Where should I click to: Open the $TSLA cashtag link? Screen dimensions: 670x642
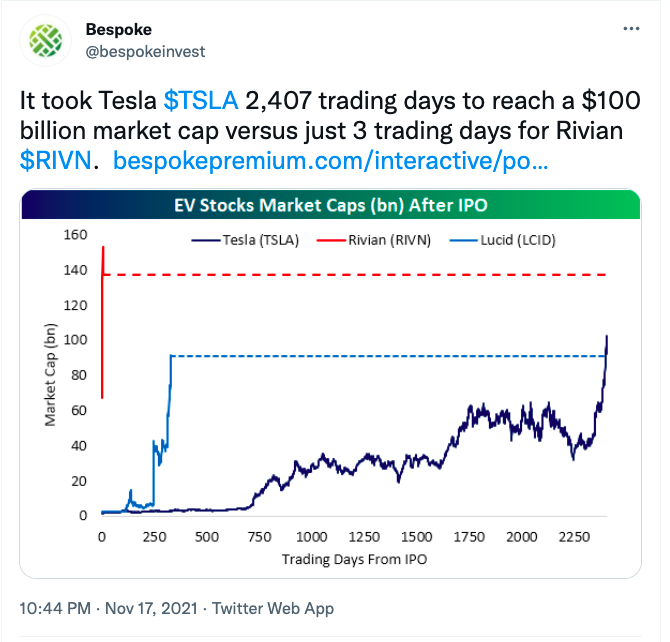point(201,100)
